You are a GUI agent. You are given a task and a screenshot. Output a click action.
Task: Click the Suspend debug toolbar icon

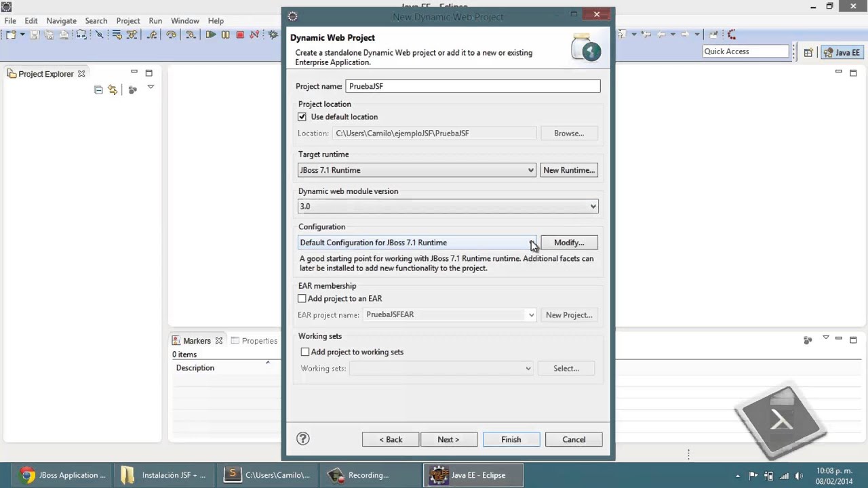pyautogui.click(x=225, y=35)
